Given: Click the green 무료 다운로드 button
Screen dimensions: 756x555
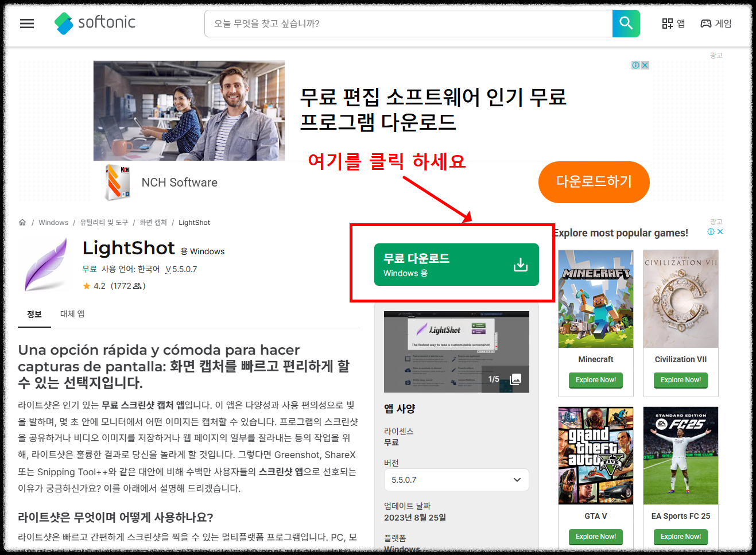Looking at the screenshot, I should point(456,265).
